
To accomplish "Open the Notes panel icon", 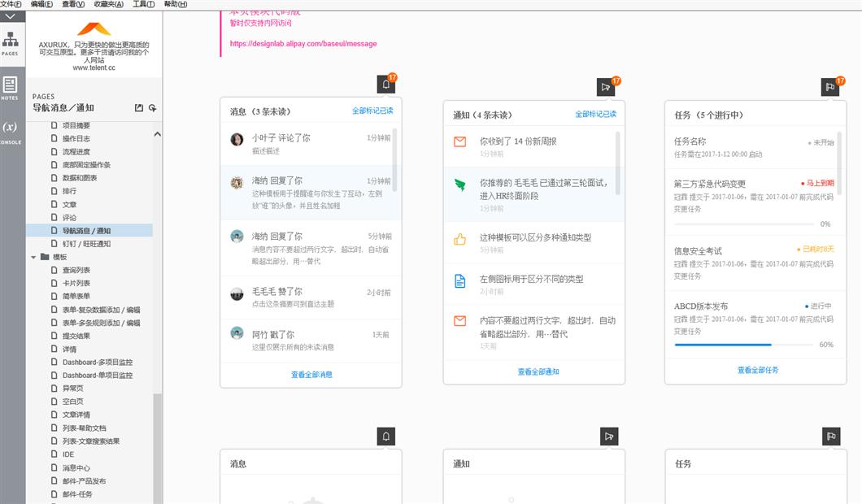I will [x=10, y=86].
